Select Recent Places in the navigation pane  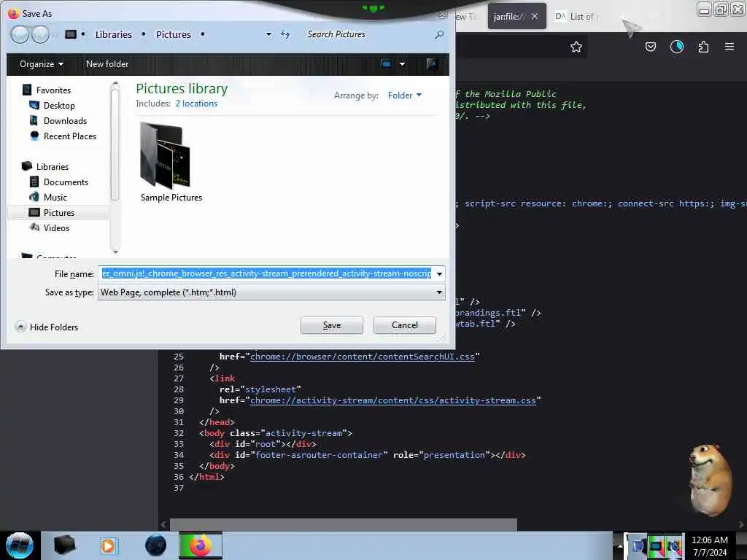70,136
